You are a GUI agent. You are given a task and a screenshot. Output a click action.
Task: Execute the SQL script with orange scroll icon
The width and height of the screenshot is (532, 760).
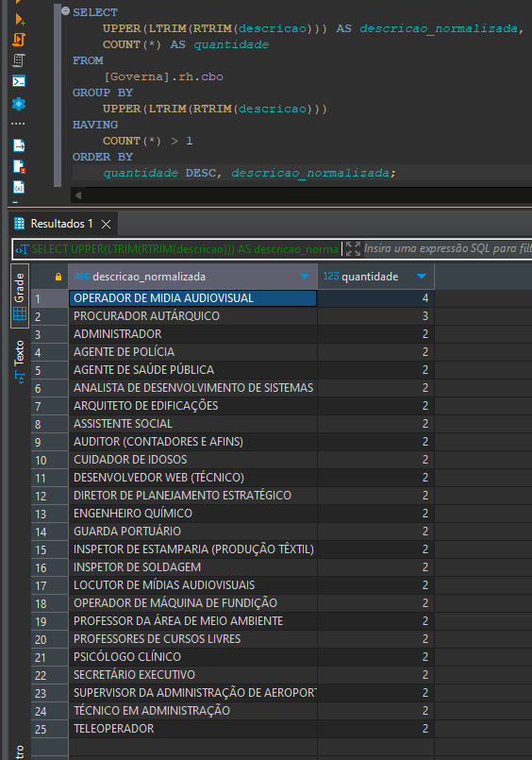point(19,40)
